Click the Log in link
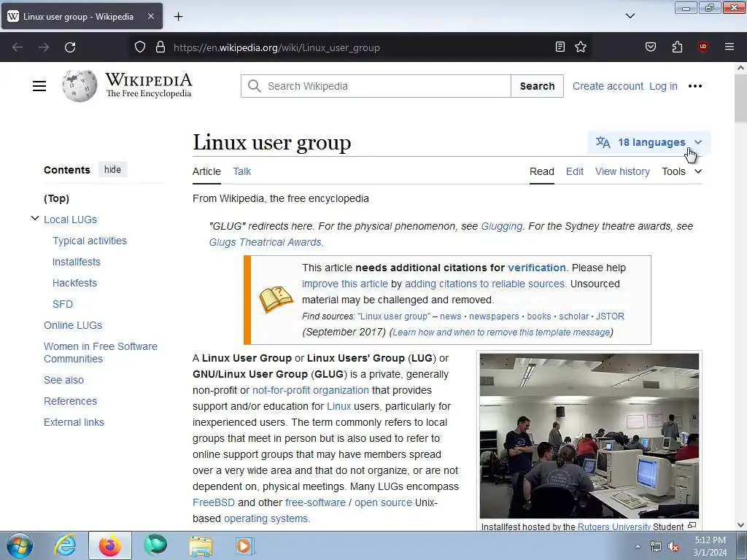The height and width of the screenshot is (560, 747). click(x=663, y=86)
